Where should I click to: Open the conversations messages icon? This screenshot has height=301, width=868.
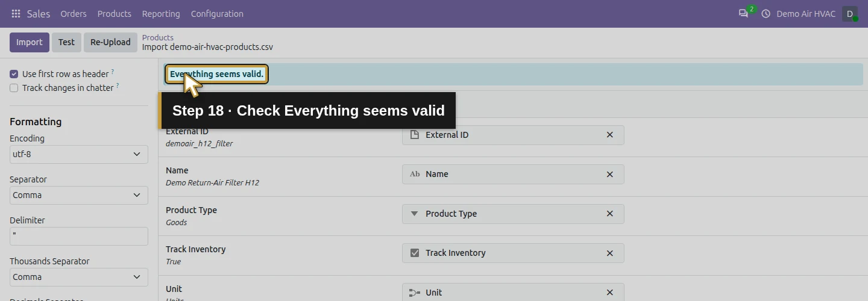743,13
